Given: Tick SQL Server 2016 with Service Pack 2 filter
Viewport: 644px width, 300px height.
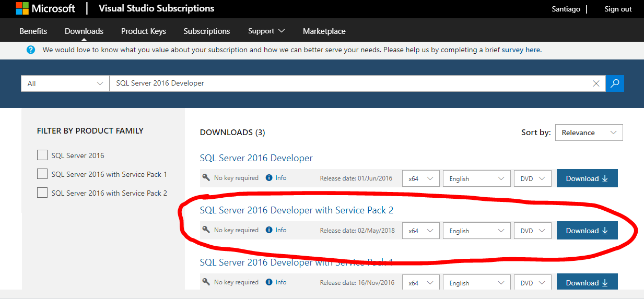Looking at the screenshot, I should [x=42, y=193].
